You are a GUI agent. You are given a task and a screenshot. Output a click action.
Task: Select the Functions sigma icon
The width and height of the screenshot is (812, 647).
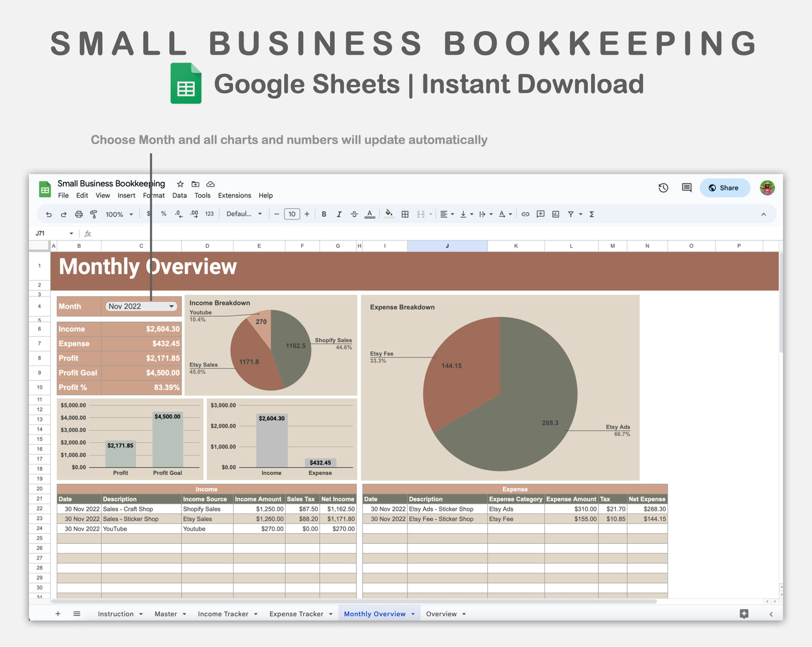tap(592, 214)
